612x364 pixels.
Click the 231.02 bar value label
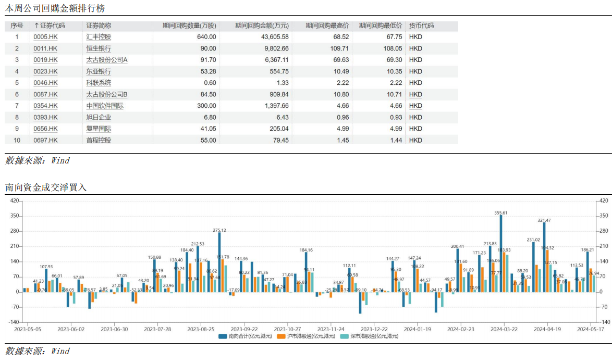click(x=534, y=240)
